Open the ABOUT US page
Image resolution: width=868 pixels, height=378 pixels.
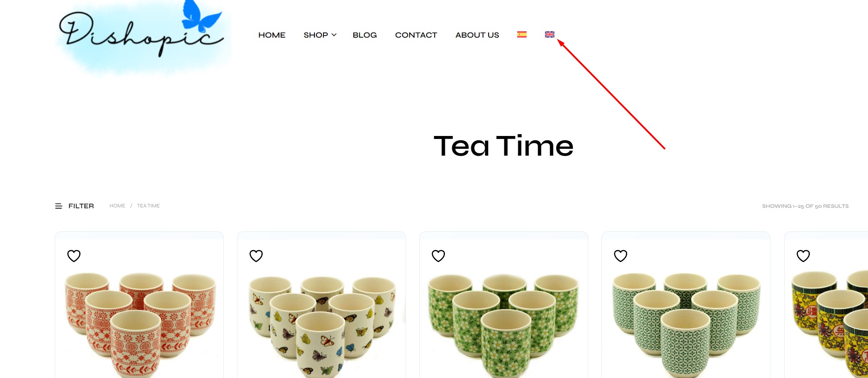(477, 35)
